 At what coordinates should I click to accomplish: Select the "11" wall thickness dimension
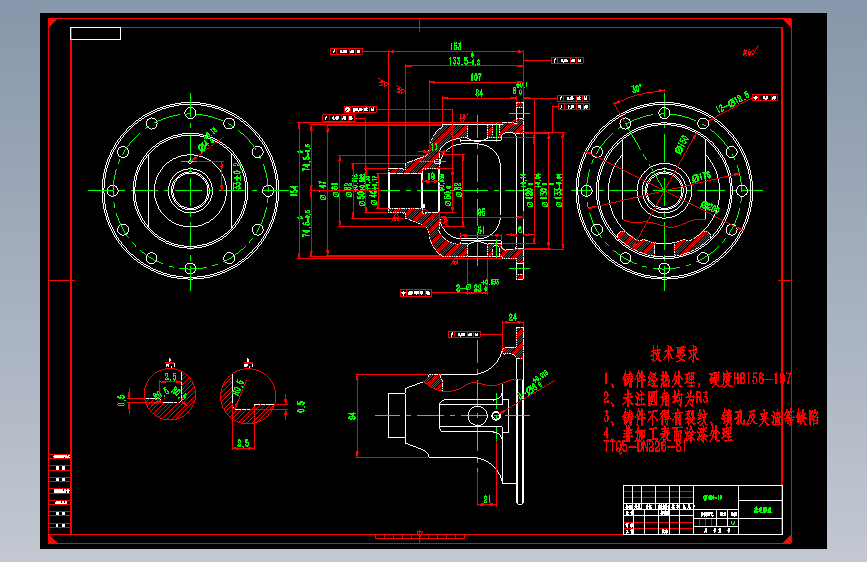click(x=434, y=147)
